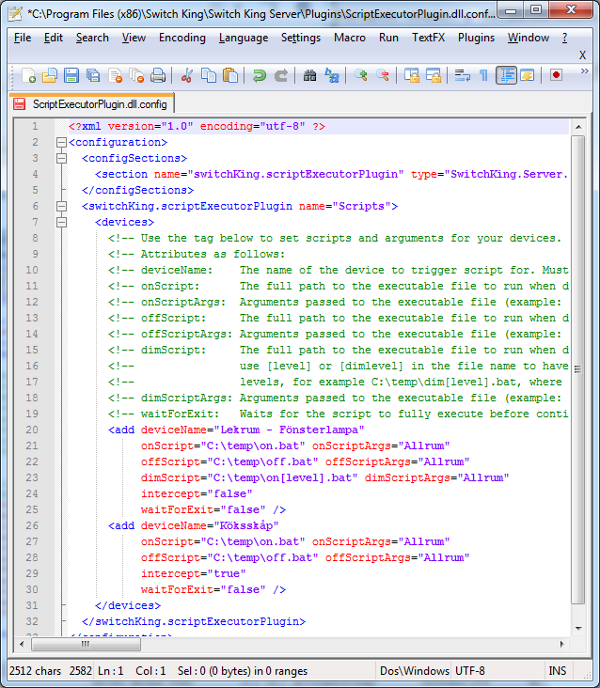Click horizontal scrollbar left arrow
The image size is (600, 688).
[x=22, y=644]
